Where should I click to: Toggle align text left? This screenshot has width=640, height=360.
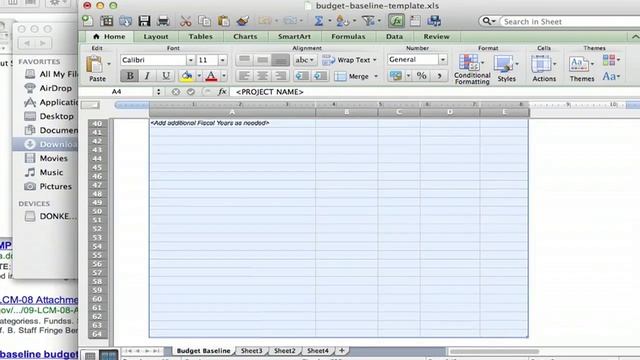pyautogui.click(x=244, y=76)
